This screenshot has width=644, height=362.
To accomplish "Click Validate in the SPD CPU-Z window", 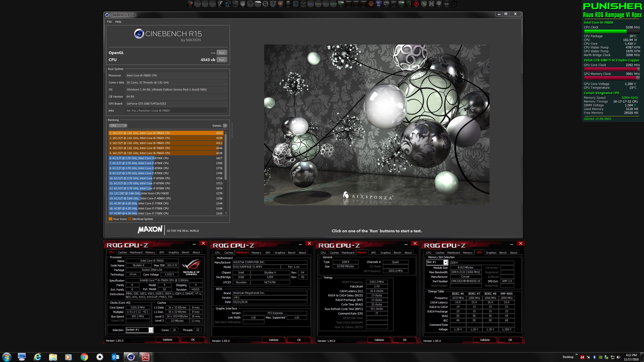I will [x=485, y=340].
